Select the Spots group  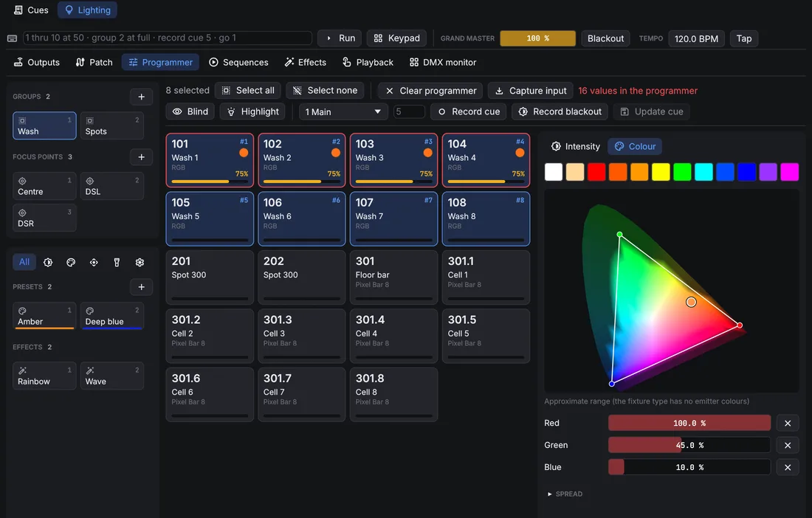point(112,125)
